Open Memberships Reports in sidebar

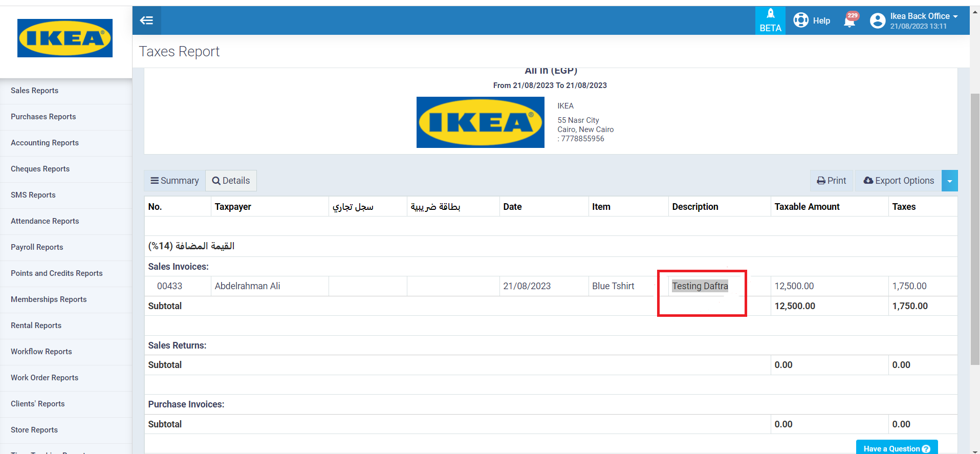(x=66, y=299)
